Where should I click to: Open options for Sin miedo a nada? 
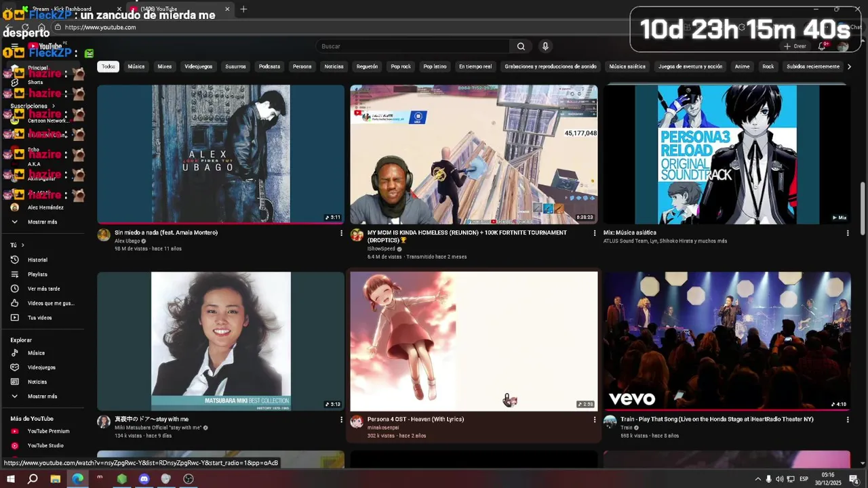[x=341, y=233]
